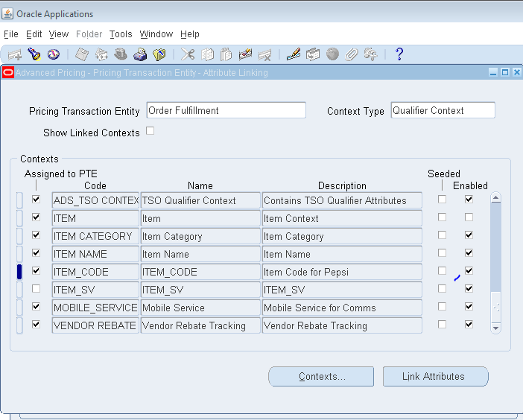
Task: Click the Folder Tools icon
Action: (x=370, y=54)
